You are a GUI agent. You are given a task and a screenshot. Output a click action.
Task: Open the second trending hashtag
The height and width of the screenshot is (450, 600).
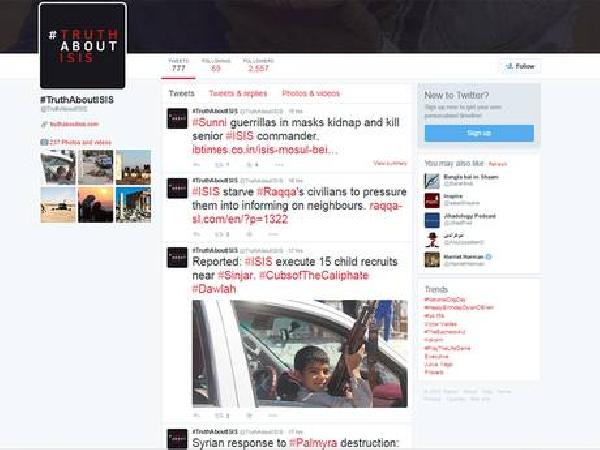(459, 308)
